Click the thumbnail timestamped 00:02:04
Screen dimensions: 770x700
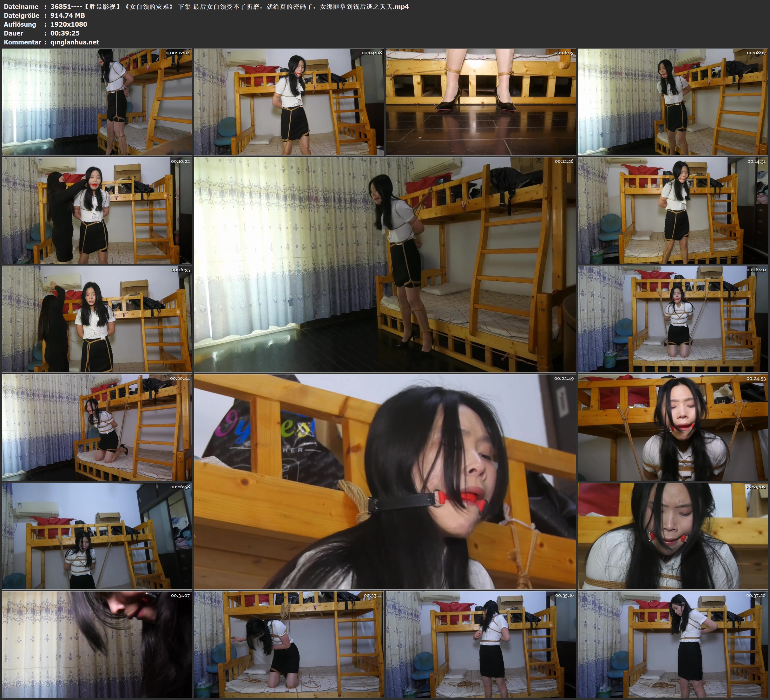97,102
